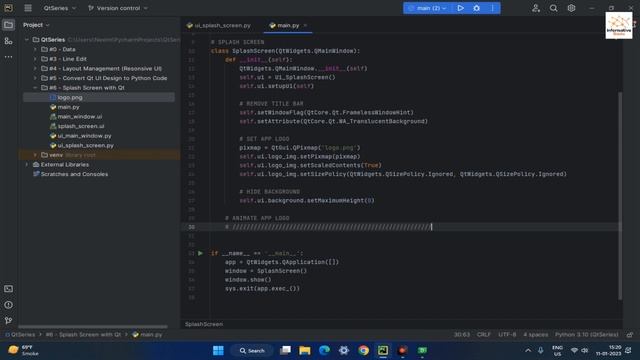Image resolution: width=640 pixels, height=360 pixels.
Task: Click the editor vertical scrollbar
Action: coord(620,196)
